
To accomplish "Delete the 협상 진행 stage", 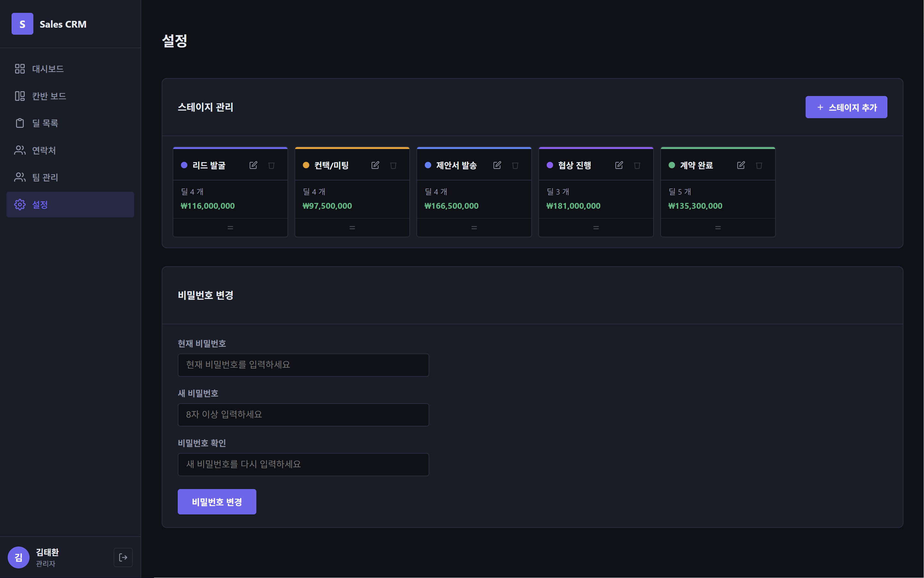I will (x=637, y=165).
